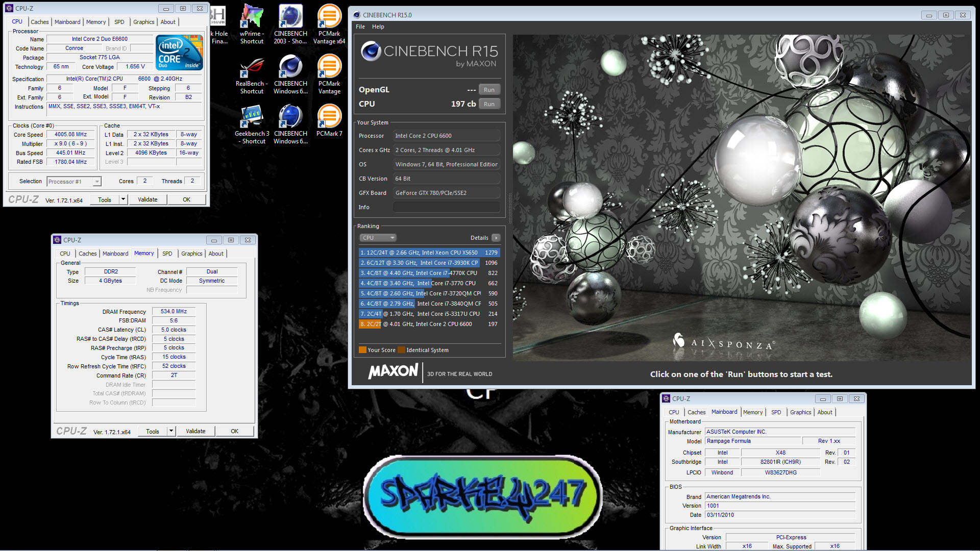Click Validate in Memory CPU-Z window

195,431
